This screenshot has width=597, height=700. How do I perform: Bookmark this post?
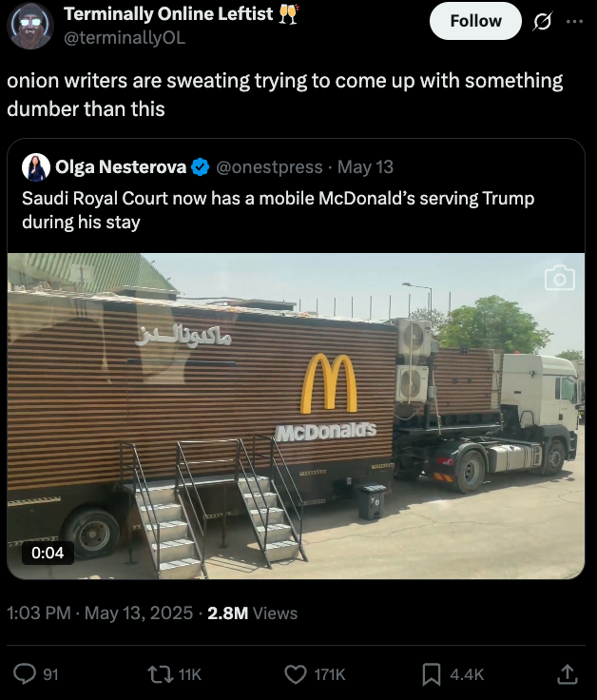[x=431, y=673]
